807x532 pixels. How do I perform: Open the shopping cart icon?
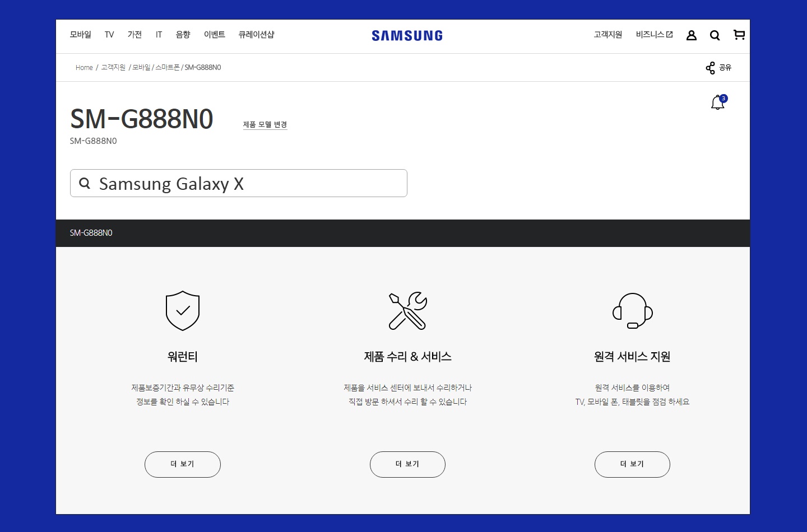tap(739, 35)
